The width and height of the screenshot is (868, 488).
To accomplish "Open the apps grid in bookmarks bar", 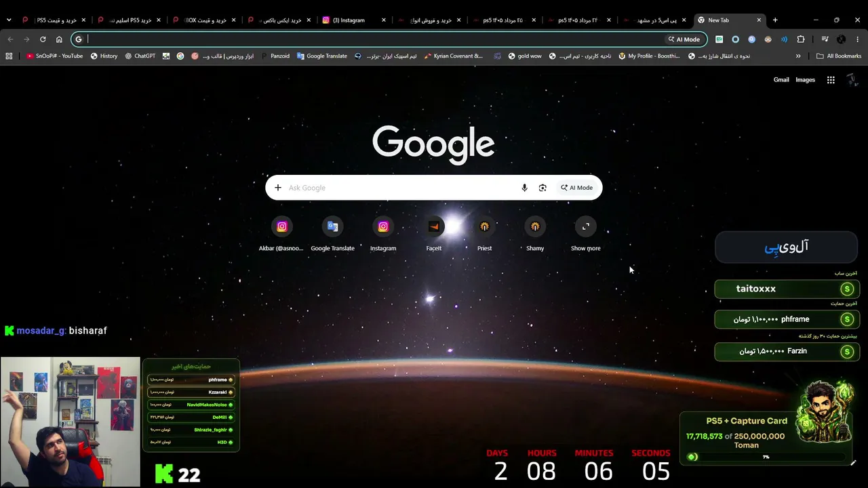I will [9, 56].
